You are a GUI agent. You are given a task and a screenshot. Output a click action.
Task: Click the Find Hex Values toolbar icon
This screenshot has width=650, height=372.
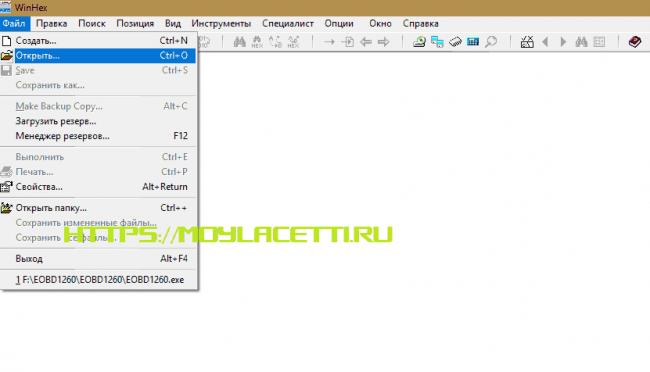point(257,41)
